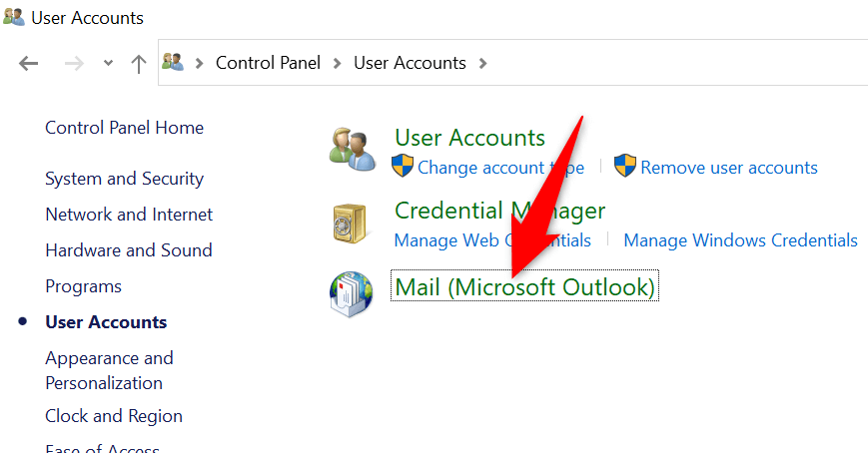Screen dimensions: 868x453
Task: Click the User Accounts people icon
Action: [x=353, y=150]
